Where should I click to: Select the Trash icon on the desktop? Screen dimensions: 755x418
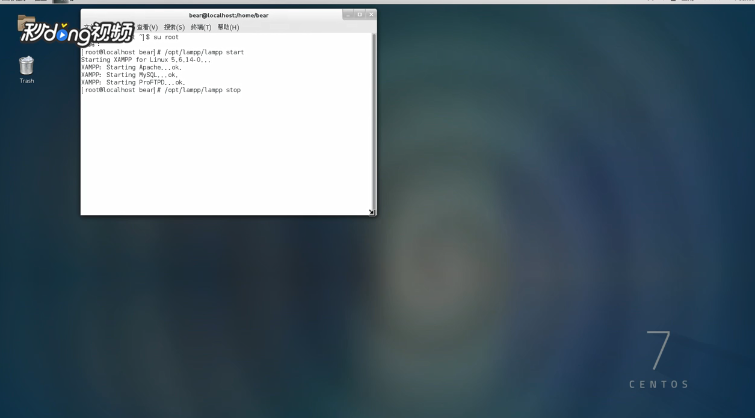pyautogui.click(x=26, y=69)
